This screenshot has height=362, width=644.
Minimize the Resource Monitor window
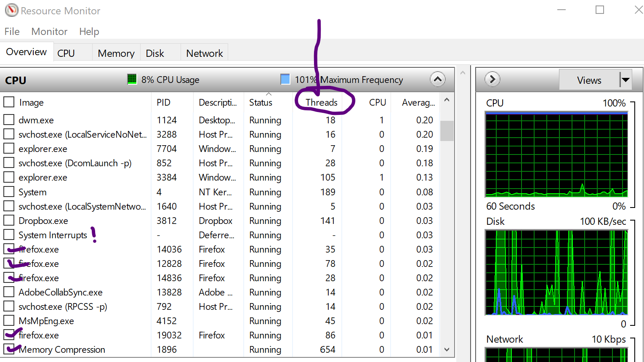coord(561,10)
